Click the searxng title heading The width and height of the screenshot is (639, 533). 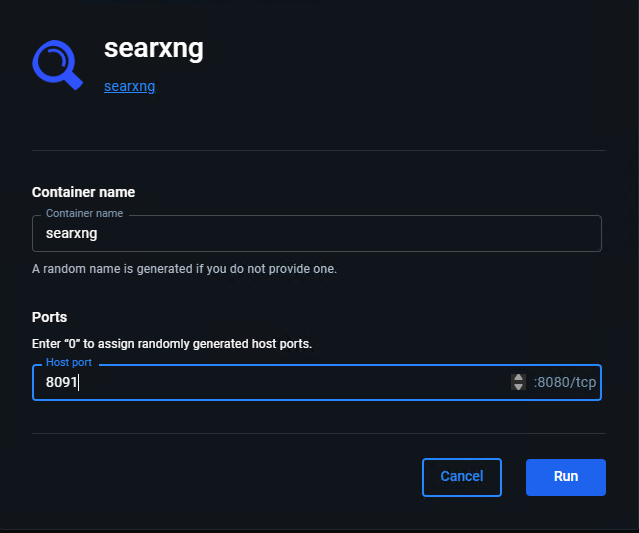click(153, 49)
